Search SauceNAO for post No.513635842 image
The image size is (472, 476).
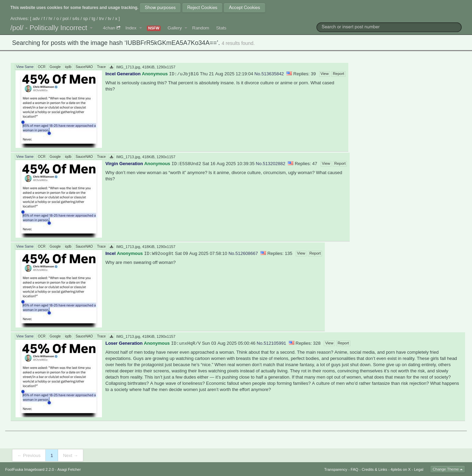point(84,67)
